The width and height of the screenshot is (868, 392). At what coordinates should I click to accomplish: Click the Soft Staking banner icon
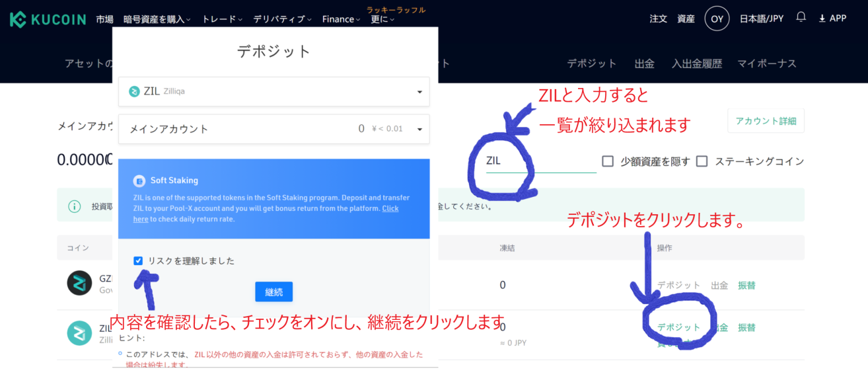[x=139, y=180]
